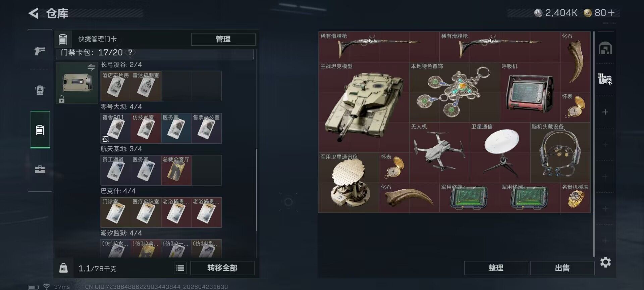Select the 出售 button
Image resolution: width=644 pixels, height=290 pixels.
tap(562, 268)
